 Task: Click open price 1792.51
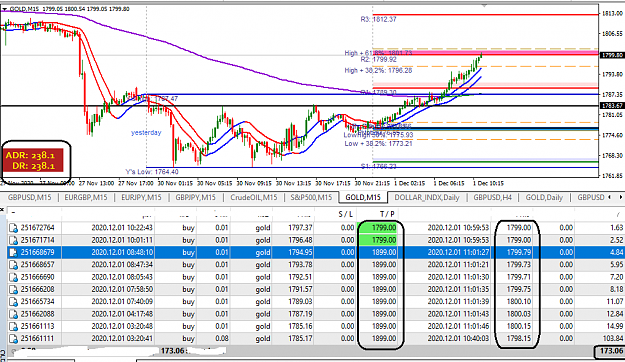pyautogui.click(x=300, y=277)
